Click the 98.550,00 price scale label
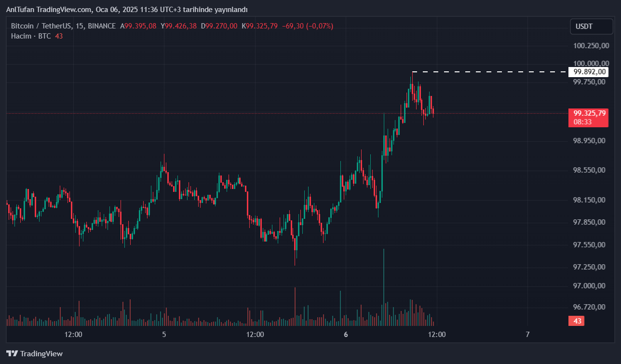Image resolution: width=621 pixels, height=364 pixels. [589, 170]
